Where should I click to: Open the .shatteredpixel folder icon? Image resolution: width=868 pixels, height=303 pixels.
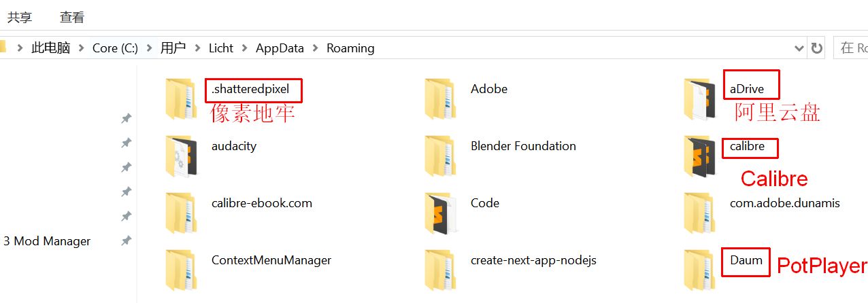(181, 99)
